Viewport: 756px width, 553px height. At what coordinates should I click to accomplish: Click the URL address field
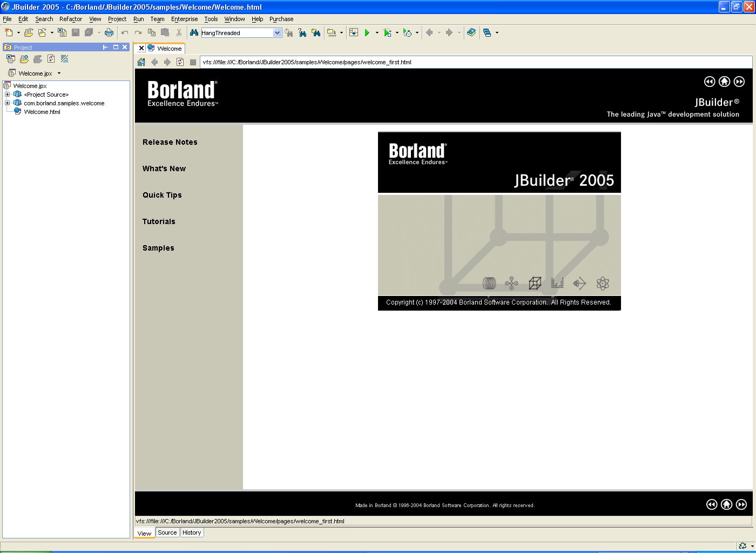point(476,62)
